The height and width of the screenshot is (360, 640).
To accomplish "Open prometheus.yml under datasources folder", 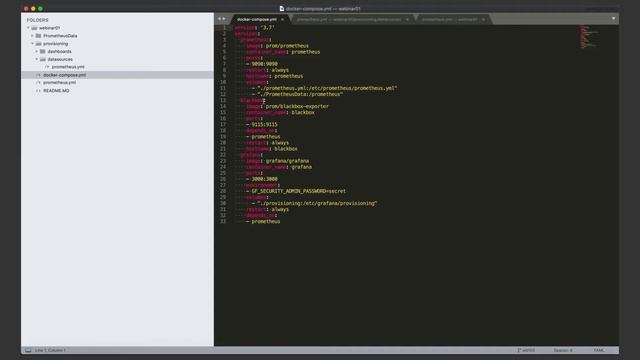I will (x=68, y=67).
